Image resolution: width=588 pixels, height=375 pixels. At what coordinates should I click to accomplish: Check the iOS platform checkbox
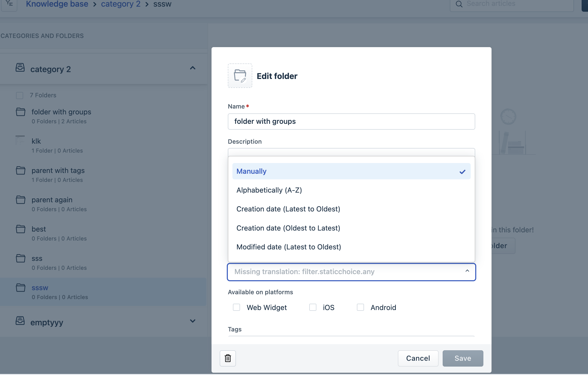point(313,307)
